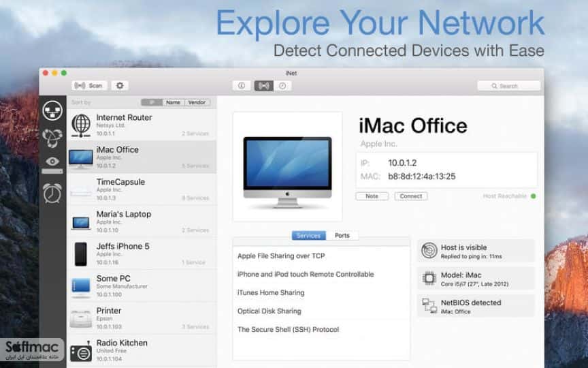
Task: Sort devices by Vendor
Action: click(x=197, y=102)
